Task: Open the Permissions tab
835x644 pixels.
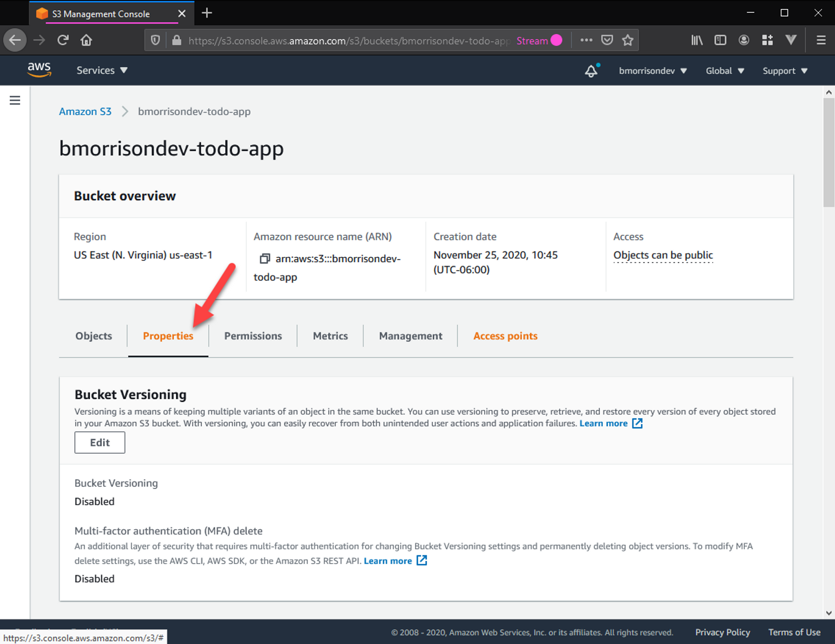Action: point(253,336)
